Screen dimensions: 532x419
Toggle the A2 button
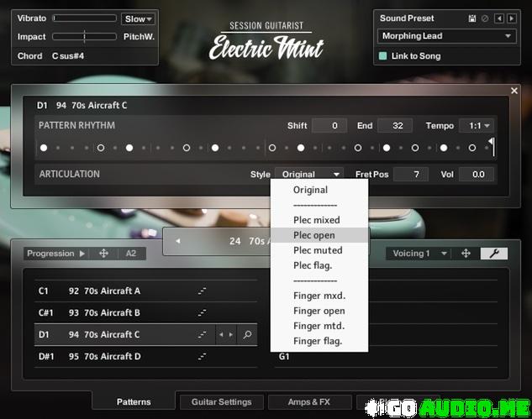(131, 254)
